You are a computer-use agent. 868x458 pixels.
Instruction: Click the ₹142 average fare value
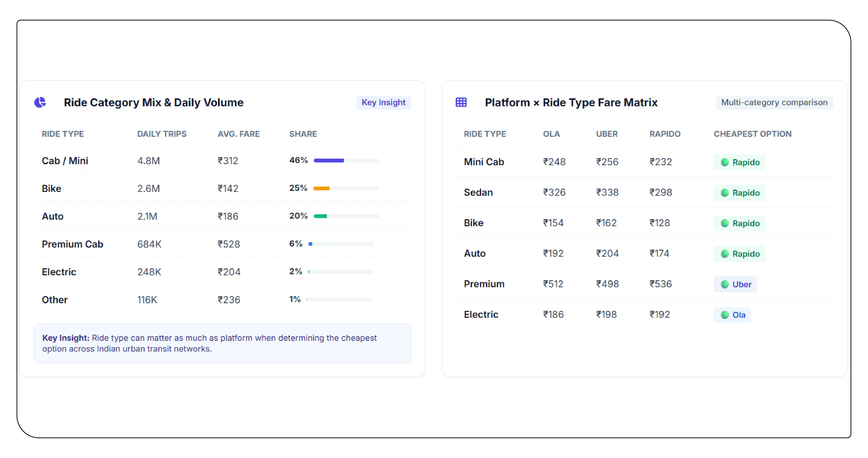[228, 189]
